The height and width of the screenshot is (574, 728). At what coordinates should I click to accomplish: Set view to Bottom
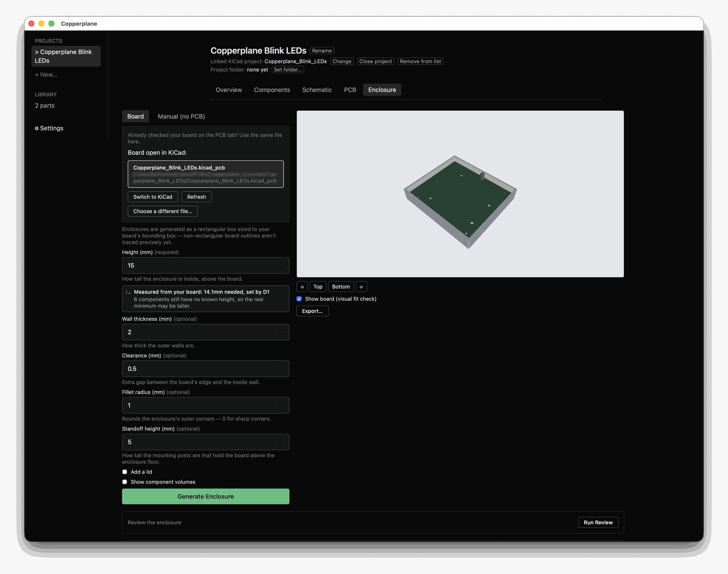(x=341, y=287)
